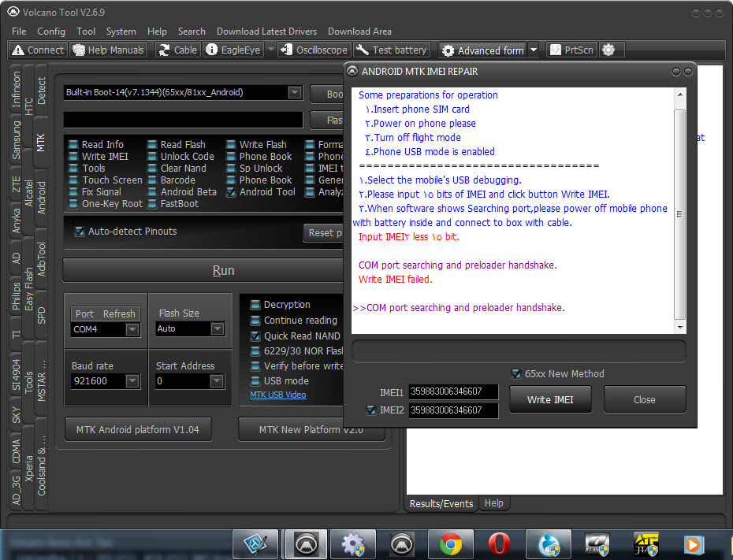The image size is (733, 560).
Task: Launch the Oscilloscope tool icon
Action: [x=287, y=50]
